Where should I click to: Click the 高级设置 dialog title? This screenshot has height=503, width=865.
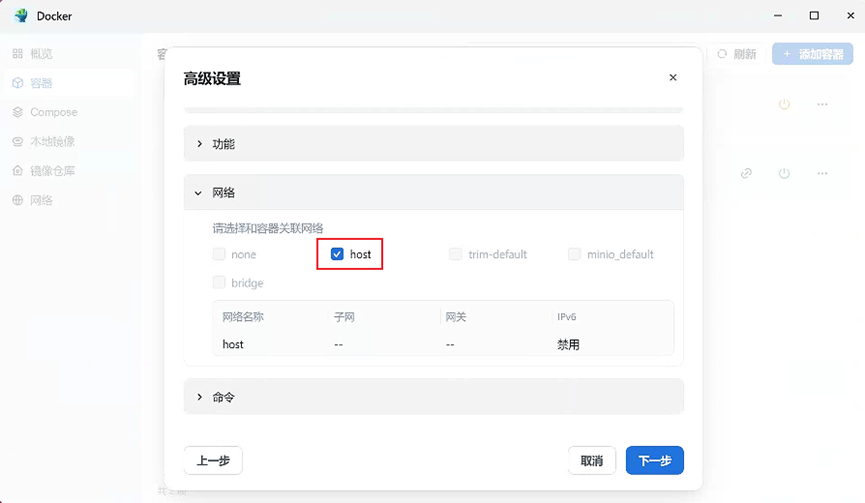(212, 78)
